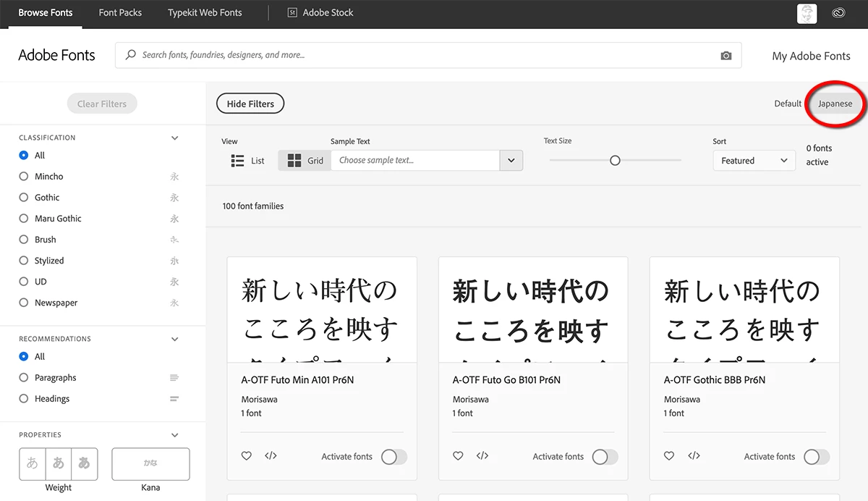
Task: Go to Adobe Fonts home logo
Action: (56, 55)
